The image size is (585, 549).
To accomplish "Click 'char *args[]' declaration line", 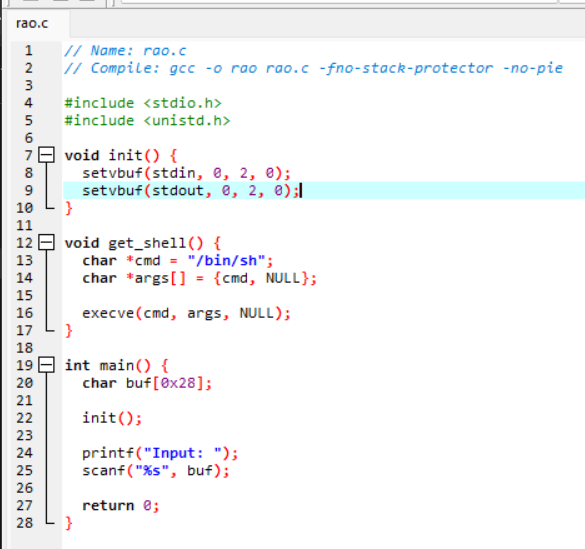I will coord(199,278).
